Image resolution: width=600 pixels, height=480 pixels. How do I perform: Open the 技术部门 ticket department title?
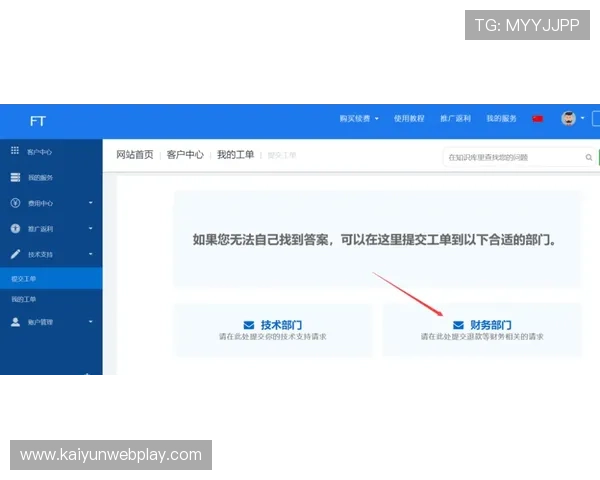[281, 325]
